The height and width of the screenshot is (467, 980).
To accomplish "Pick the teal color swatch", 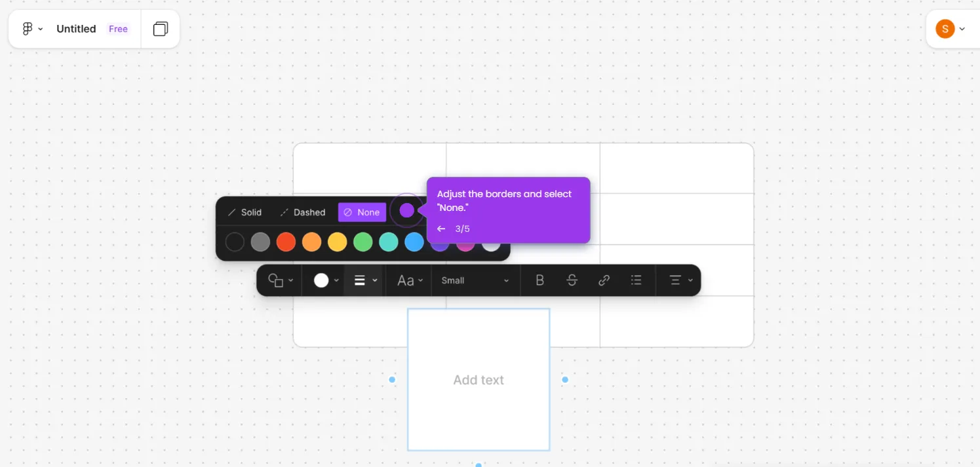I will tap(389, 242).
